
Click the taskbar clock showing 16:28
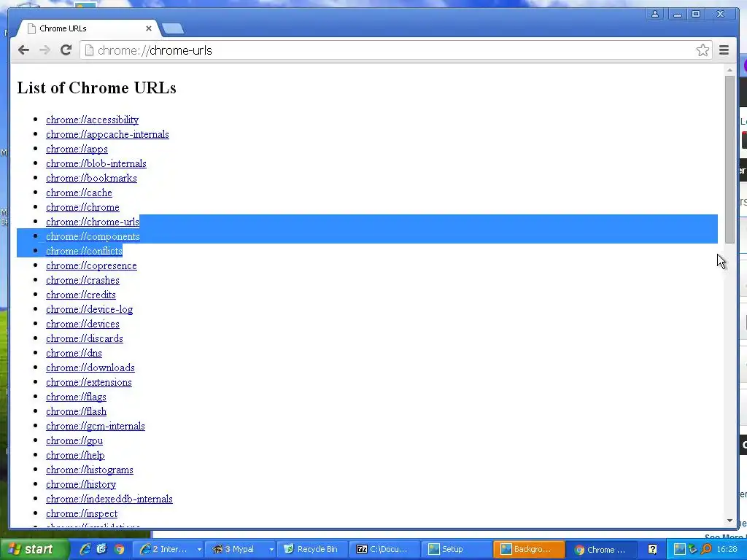727,550
